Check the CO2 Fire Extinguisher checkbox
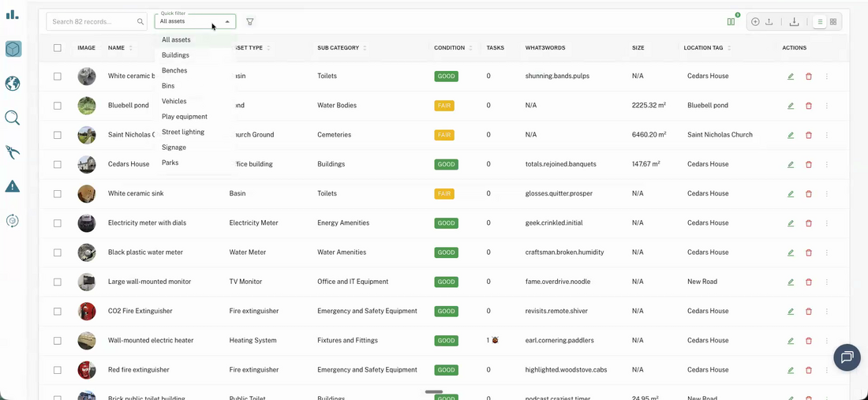The width and height of the screenshot is (868, 400). pos(58,311)
